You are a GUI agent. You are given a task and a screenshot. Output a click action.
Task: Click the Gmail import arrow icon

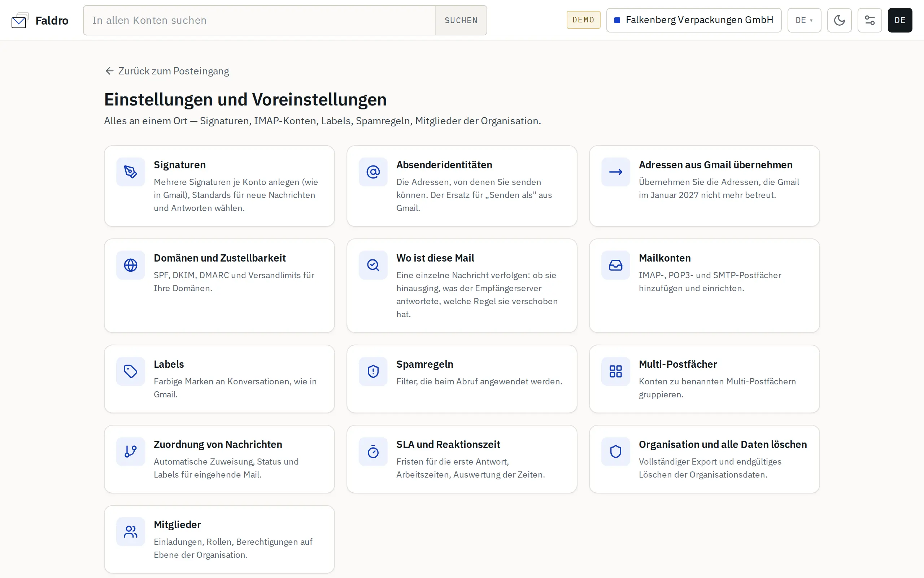[x=615, y=172]
